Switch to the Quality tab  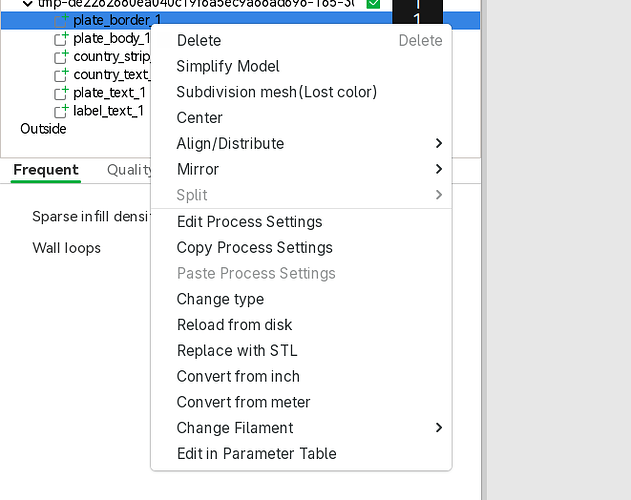(x=129, y=170)
